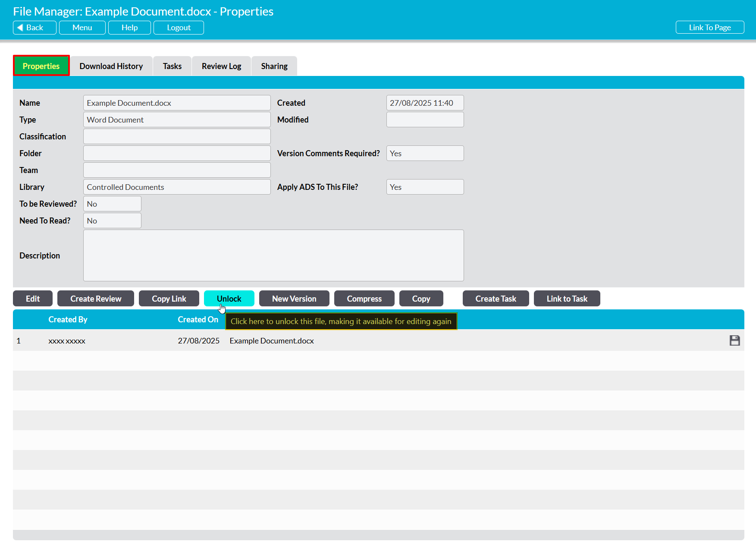Image resolution: width=756 pixels, height=548 pixels.
Task: Select the Properties tab
Action: [41, 66]
